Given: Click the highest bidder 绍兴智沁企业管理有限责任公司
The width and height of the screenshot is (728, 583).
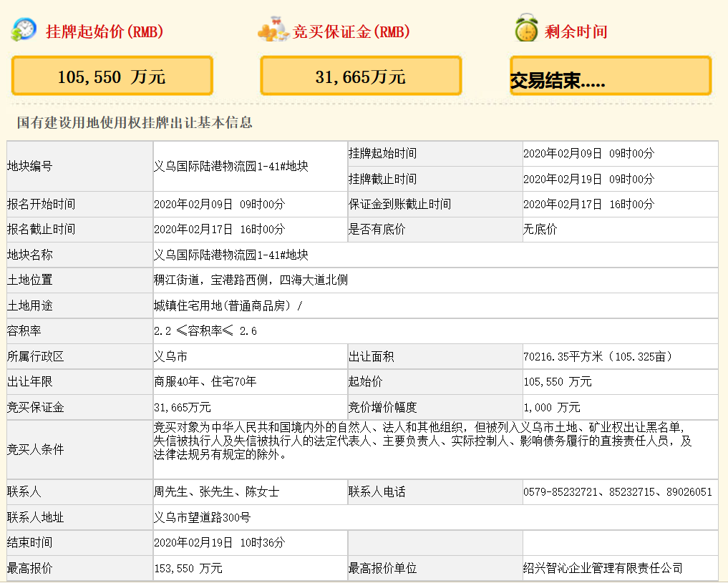Looking at the screenshot, I should pos(603,569).
